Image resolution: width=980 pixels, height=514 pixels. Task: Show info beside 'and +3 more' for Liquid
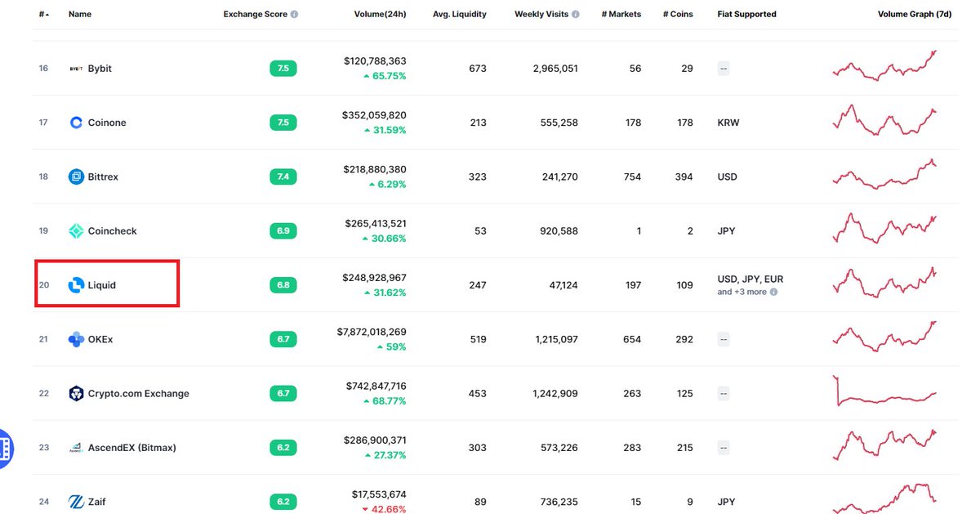coord(773,292)
